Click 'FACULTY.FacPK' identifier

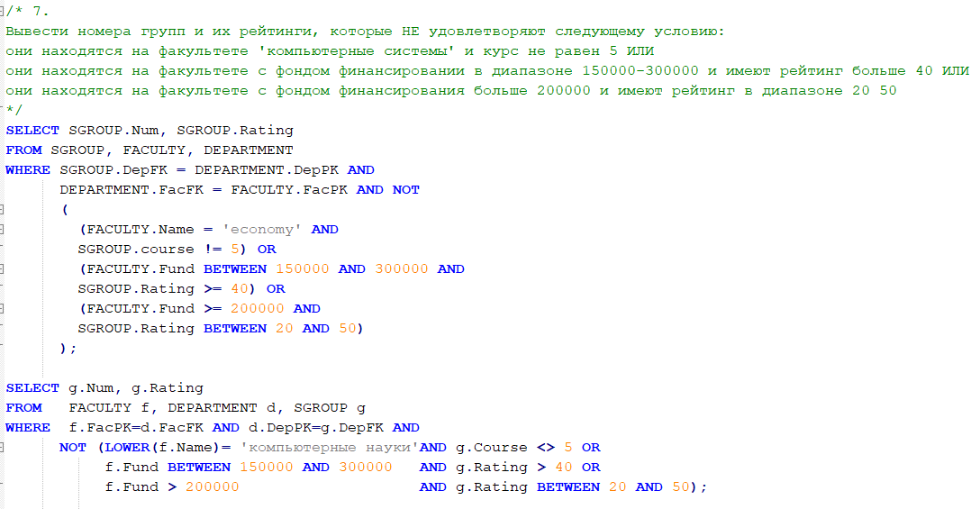[289, 189]
